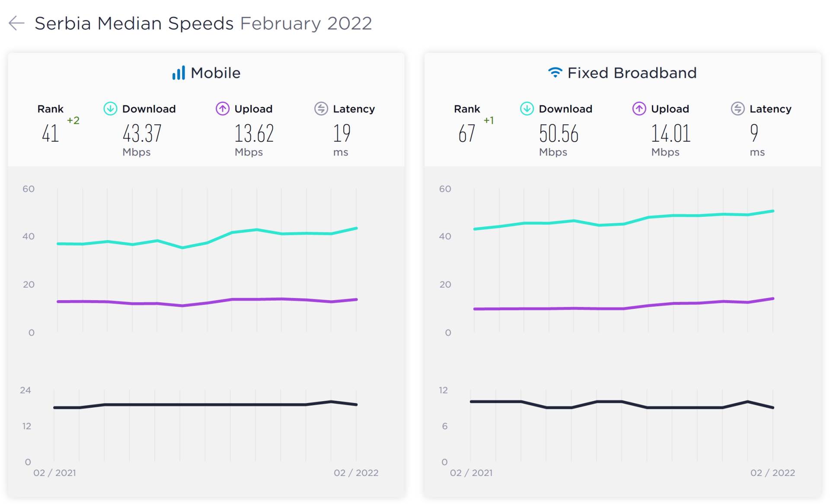Click the Mobile Latency icon
Viewport: 830px width, 504px height.
tap(321, 109)
